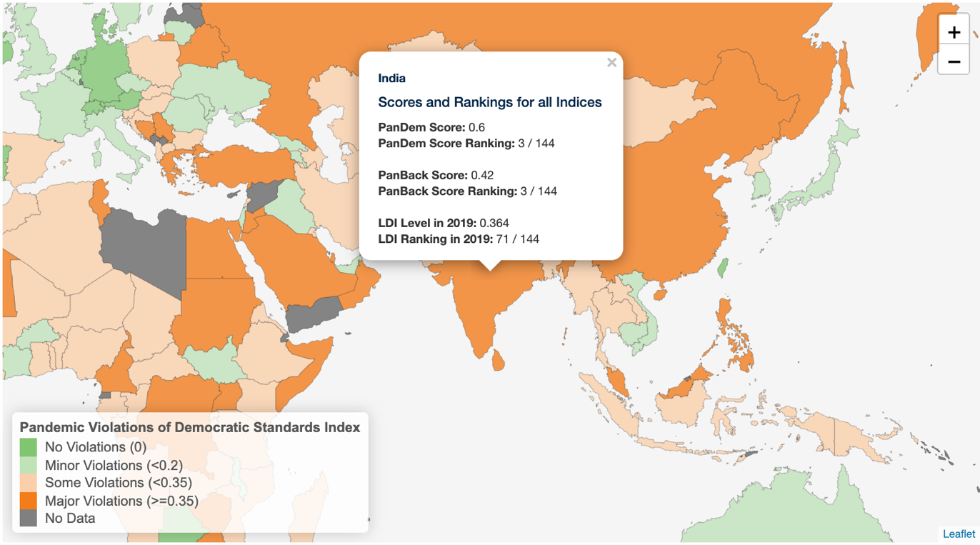Click the gray No Data swatch
This screenshot has height=545, width=980.
click(x=28, y=519)
